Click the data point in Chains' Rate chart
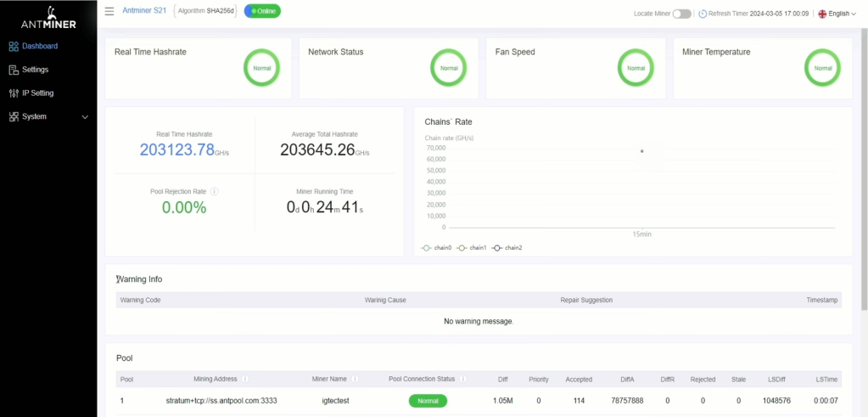The image size is (868, 417). 641,151
